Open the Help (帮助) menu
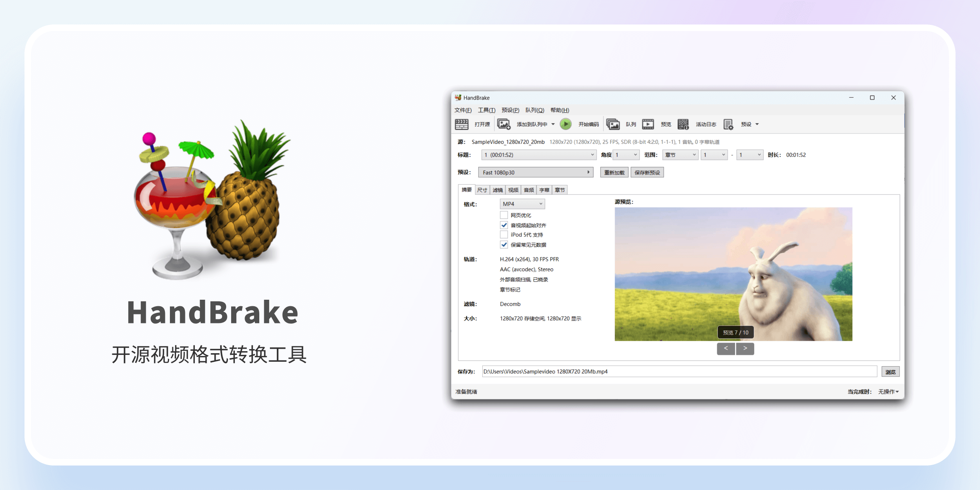This screenshot has height=490, width=980. (560, 110)
